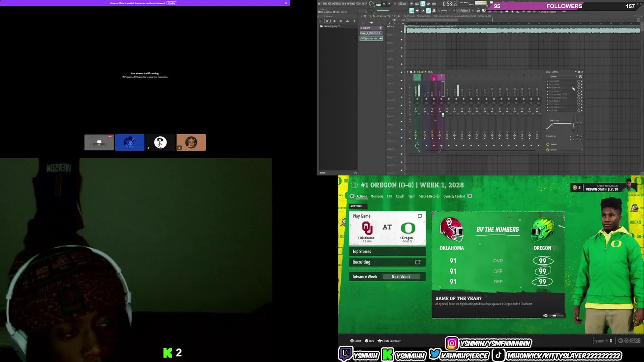
Task: Click the news carousel page indicator
Action: click(x=552, y=316)
